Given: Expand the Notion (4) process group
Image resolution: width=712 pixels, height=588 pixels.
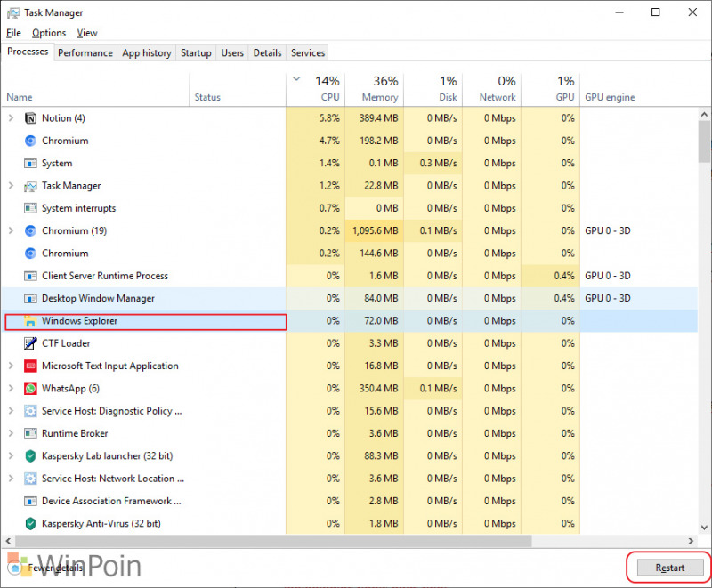Looking at the screenshot, I should pyautogui.click(x=12, y=118).
